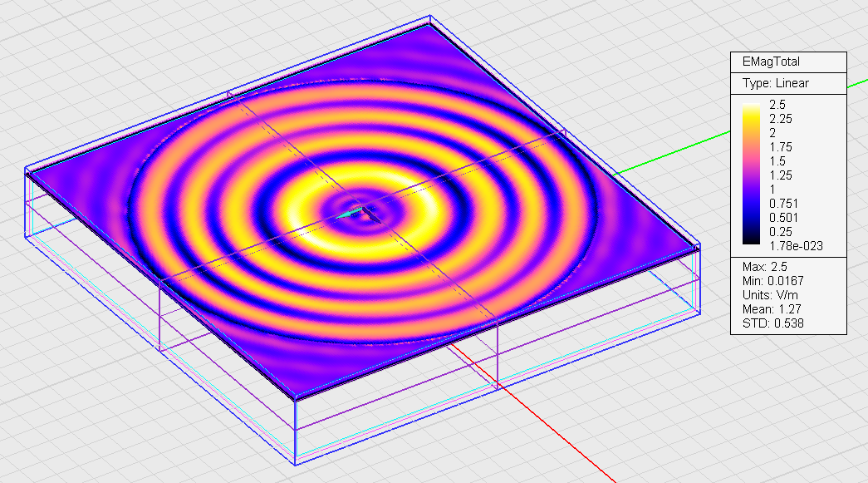Select the Units: V/m line
This screenshot has height=483, width=868.
coord(767,295)
